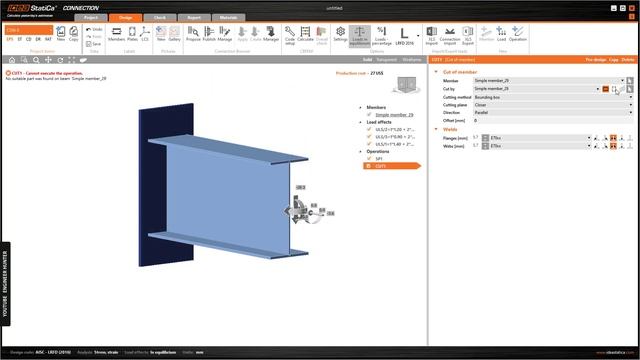
Task: Add a new Operation
Action: [x=518, y=34]
